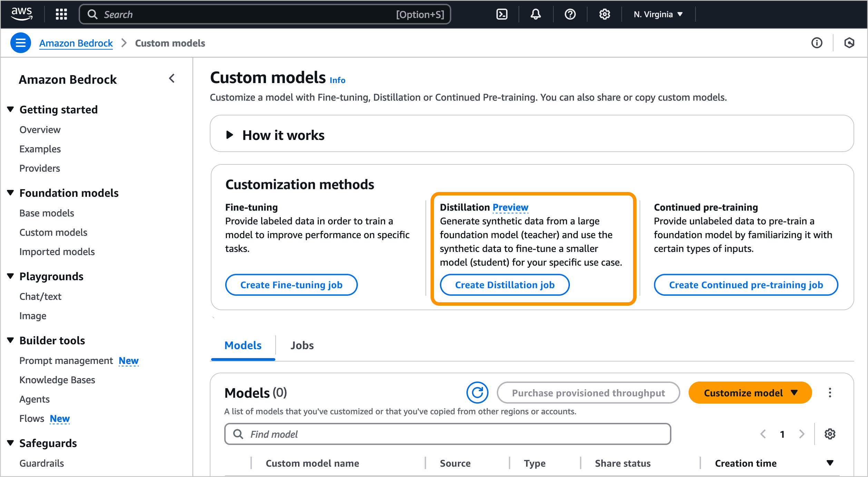Click the Find model search field
This screenshot has width=868, height=477.
tap(447, 434)
